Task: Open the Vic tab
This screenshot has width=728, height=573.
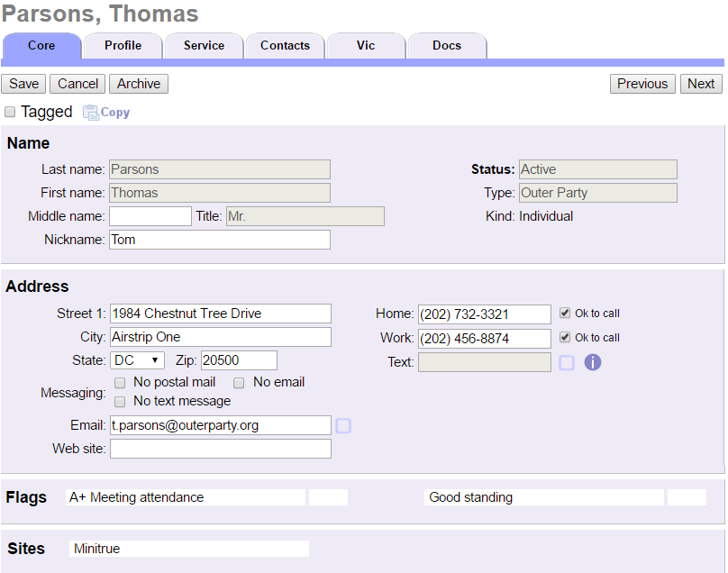Action: coord(366,45)
